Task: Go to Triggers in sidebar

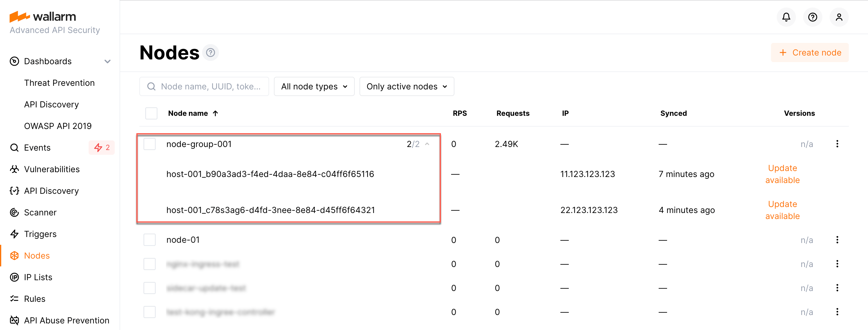Action: click(x=40, y=234)
